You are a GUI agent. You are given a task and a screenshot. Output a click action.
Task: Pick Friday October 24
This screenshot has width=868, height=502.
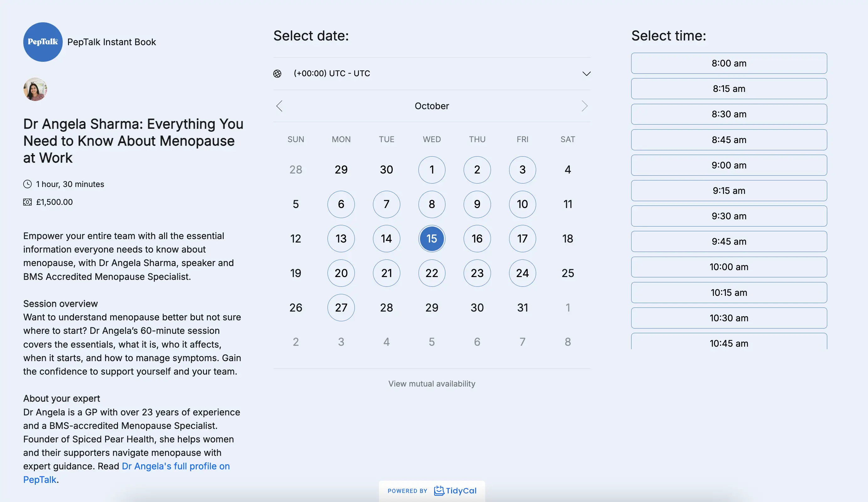point(522,273)
